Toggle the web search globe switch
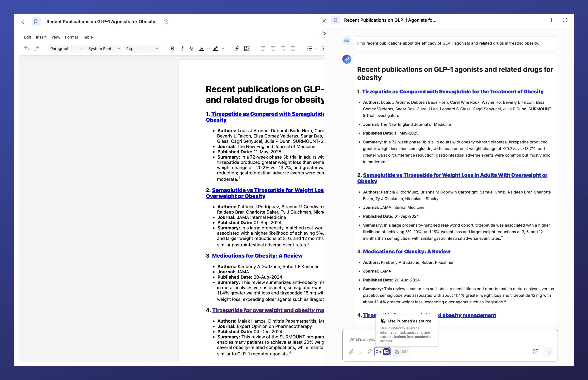Screen dimensions: 588x380 [x=401, y=352]
